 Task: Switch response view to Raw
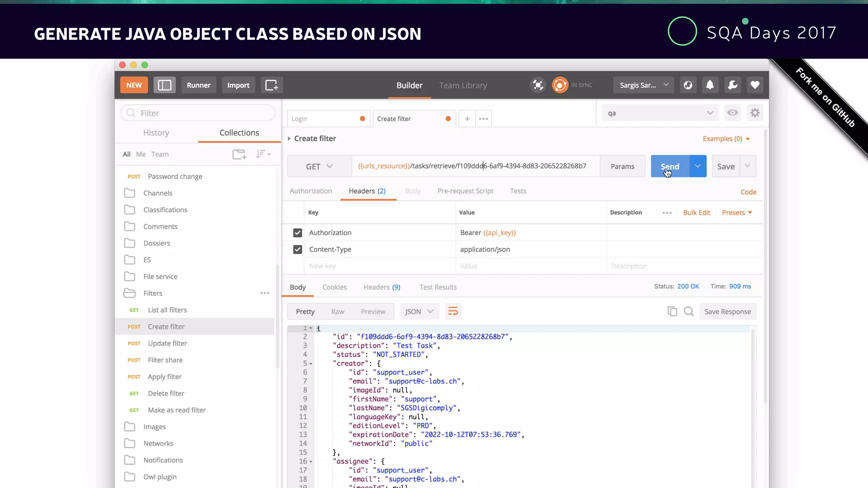[x=337, y=312]
